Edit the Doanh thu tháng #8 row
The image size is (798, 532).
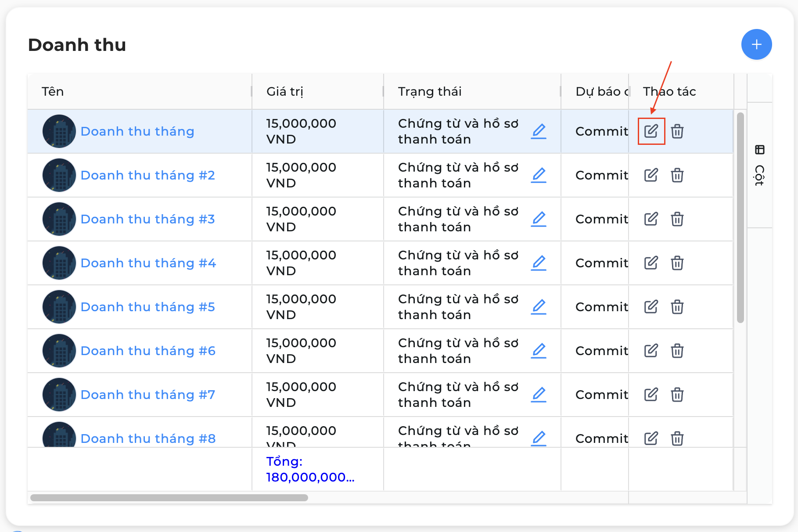click(651, 439)
